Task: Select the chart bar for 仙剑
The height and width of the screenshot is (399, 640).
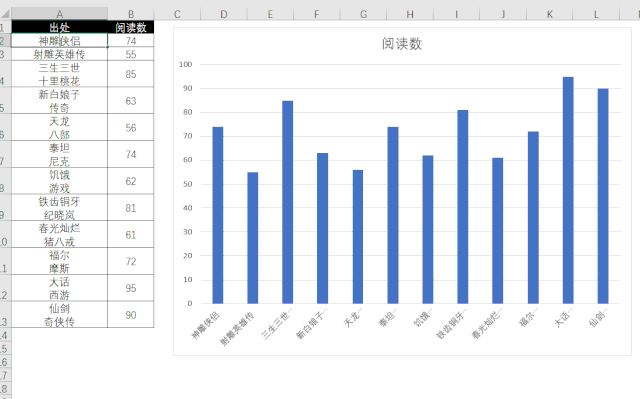Action: click(603, 196)
